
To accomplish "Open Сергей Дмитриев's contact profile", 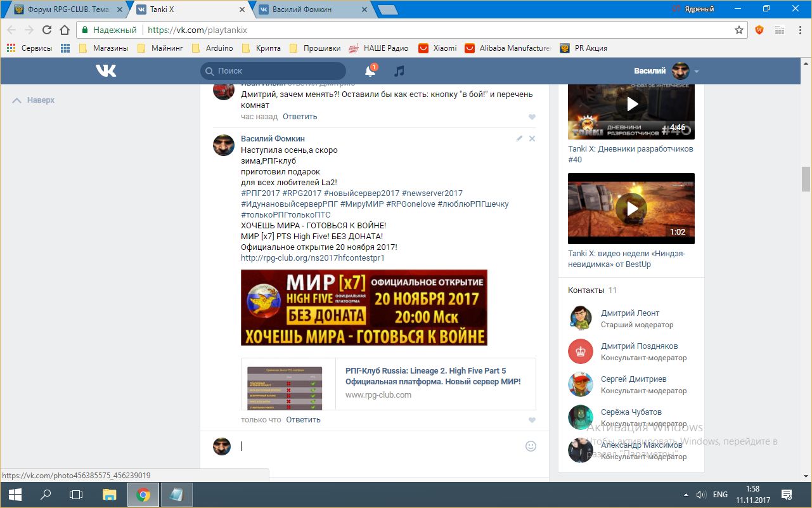I will (x=633, y=379).
